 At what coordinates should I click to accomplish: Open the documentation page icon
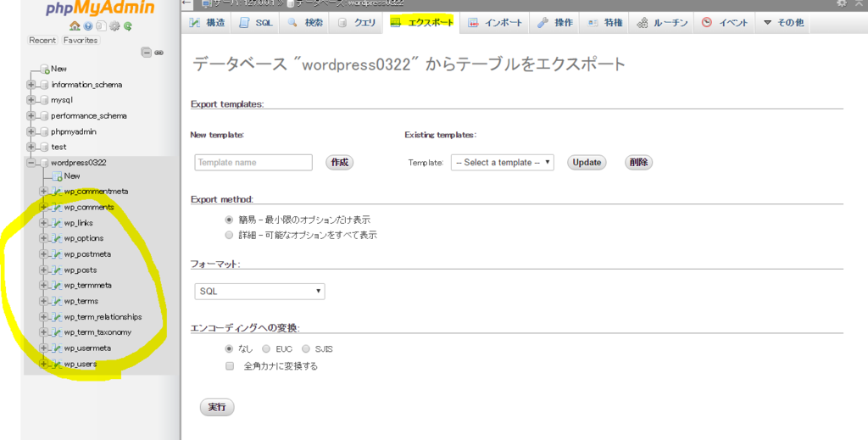[x=101, y=26]
